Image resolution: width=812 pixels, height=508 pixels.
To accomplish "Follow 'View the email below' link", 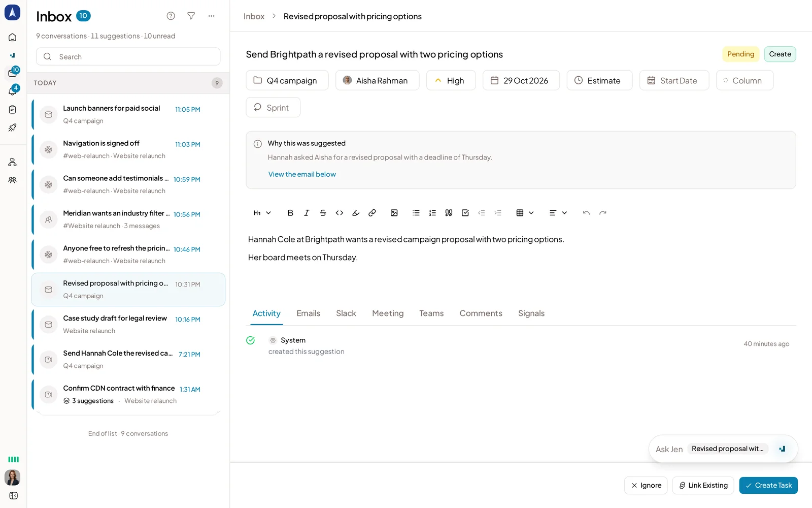I will (x=302, y=174).
